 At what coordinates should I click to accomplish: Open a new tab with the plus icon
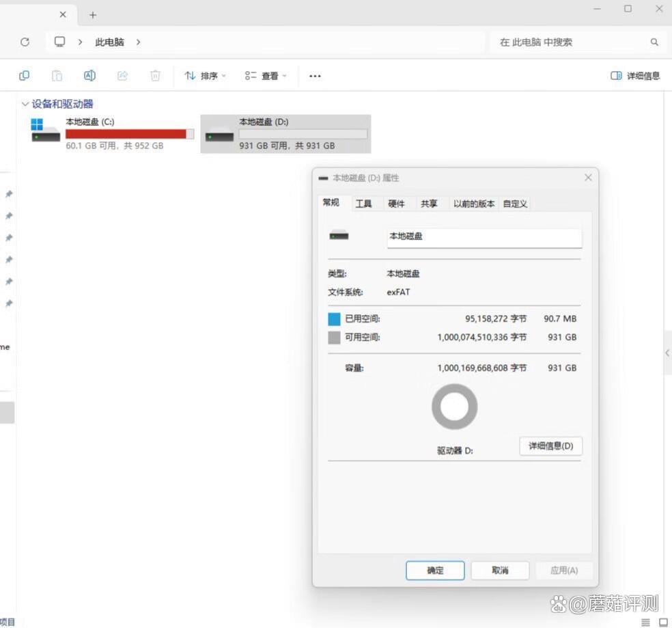93,14
